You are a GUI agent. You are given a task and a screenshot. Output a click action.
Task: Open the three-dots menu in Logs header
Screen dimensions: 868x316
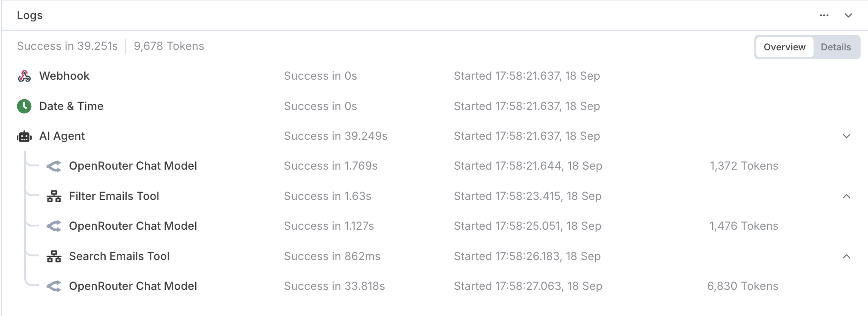(824, 15)
